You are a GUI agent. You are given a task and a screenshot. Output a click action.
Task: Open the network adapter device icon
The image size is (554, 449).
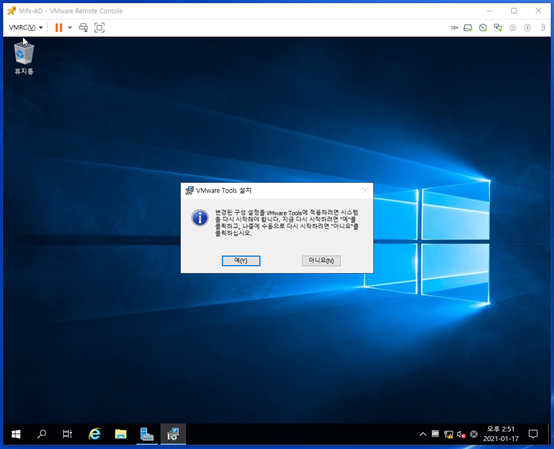498,28
